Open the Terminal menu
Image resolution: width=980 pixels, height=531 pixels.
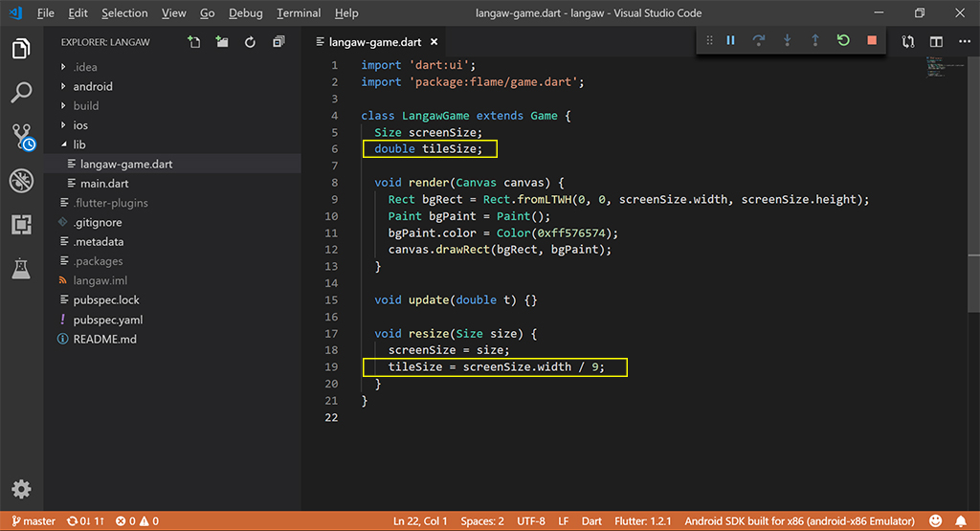click(x=299, y=13)
